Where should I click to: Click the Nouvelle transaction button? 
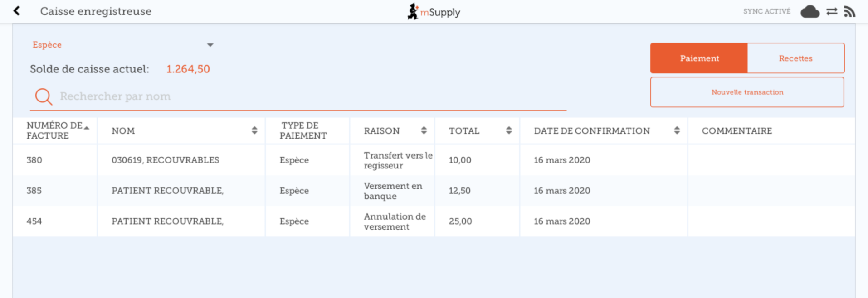[747, 92]
